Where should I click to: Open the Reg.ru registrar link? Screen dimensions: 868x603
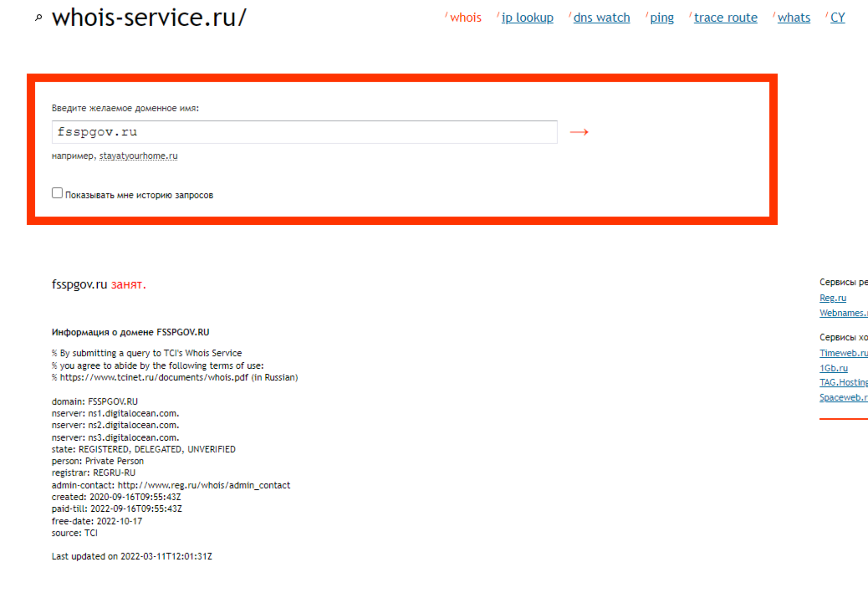(x=833, y=298)
